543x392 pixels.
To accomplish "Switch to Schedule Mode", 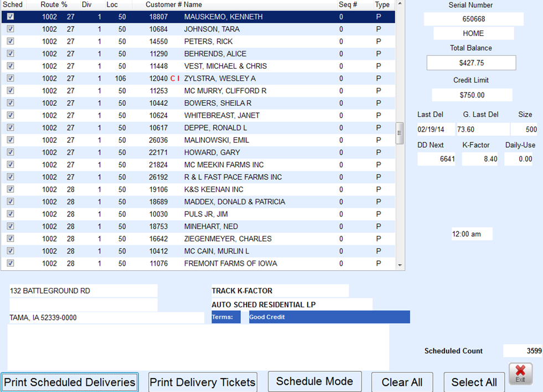I will (x=315, y=381).
